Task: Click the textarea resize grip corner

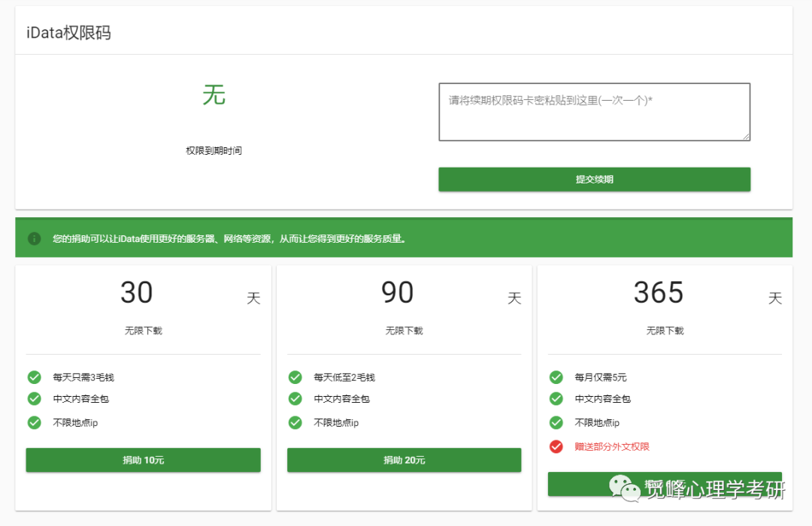Action: tap(747, 137)
